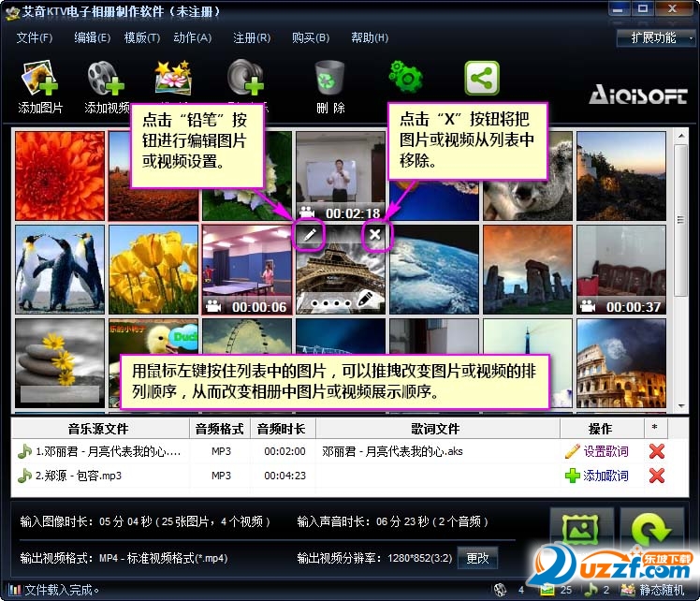700x601 pixels.
Task: Click the 音频时长 column header
Action: tap(282, 429)
